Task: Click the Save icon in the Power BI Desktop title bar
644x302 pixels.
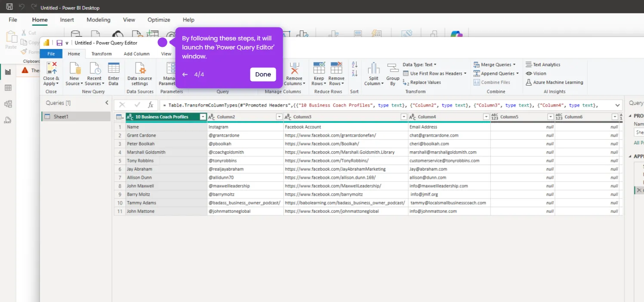Action: [9, 7]
